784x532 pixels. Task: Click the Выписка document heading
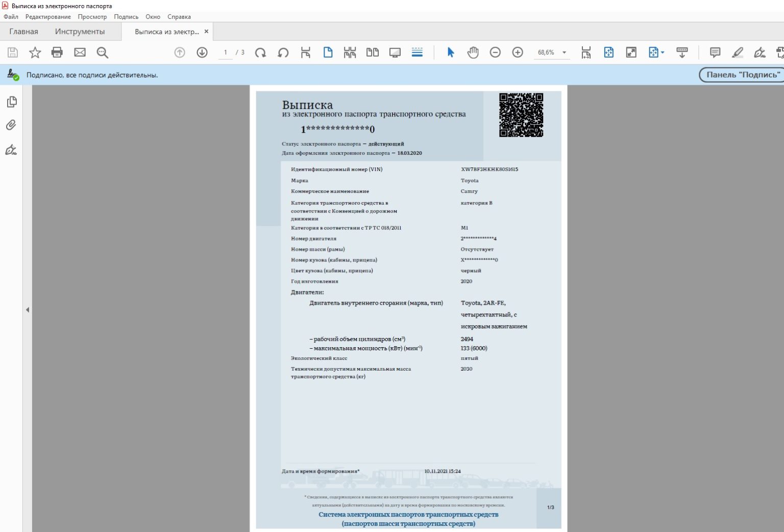point(307,105)
